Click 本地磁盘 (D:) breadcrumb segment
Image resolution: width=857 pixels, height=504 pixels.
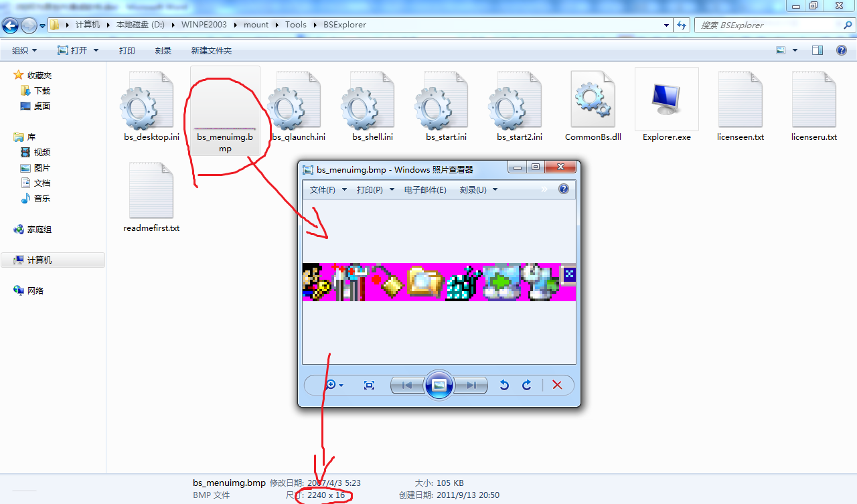point(141,25)
